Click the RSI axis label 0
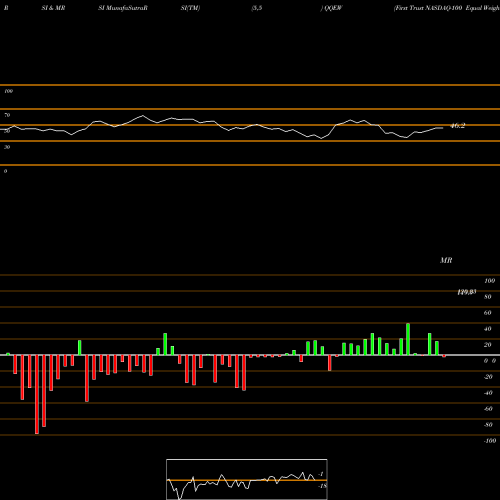The height and width of the screenshot is (500, 500). tap(5, 171)
